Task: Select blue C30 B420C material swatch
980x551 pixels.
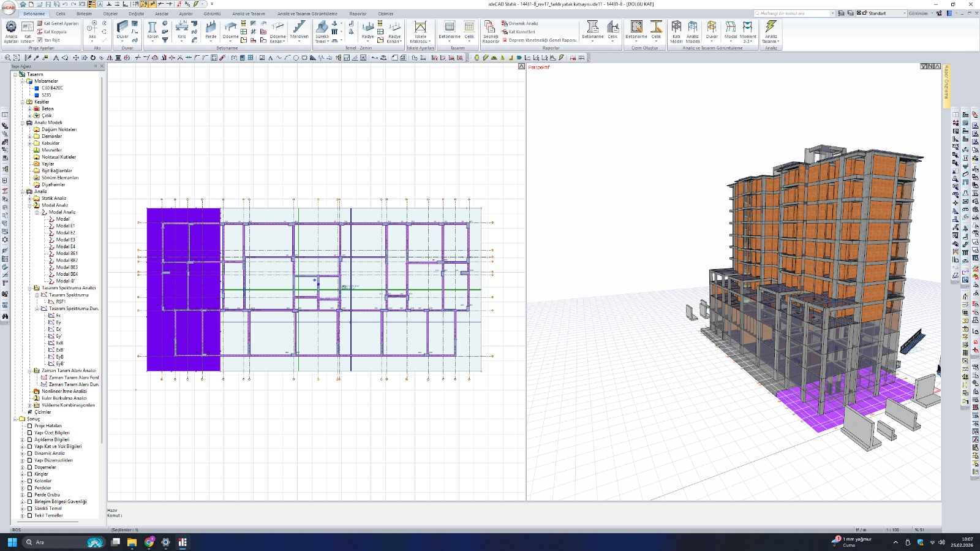Action: click(37, 88)
